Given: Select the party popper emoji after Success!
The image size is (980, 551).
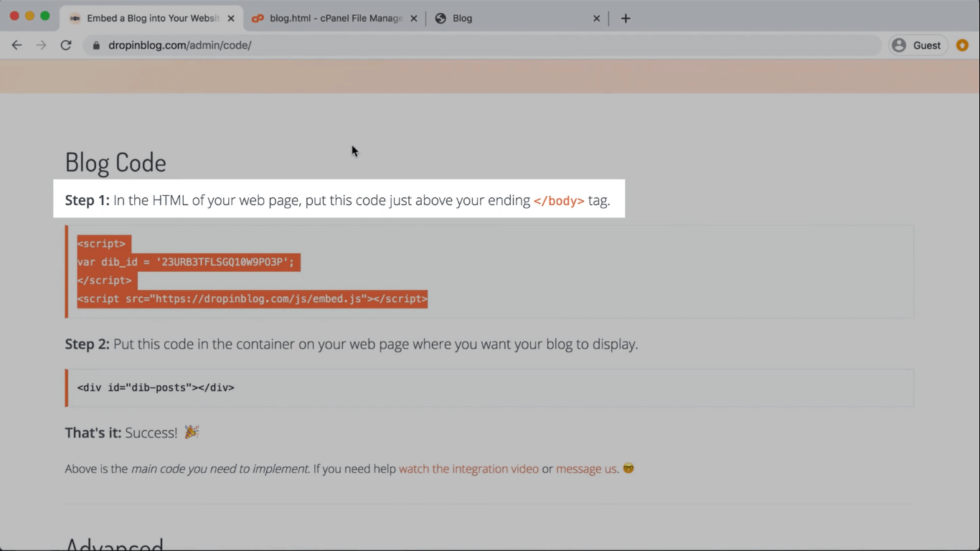Looking at the screenshot, I should (192, 432).
